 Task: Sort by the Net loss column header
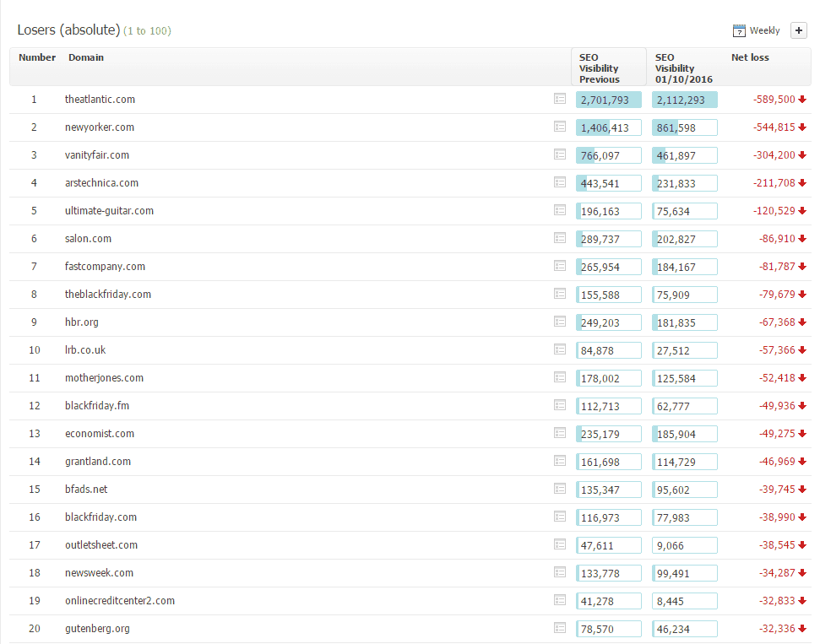[x=750, y=57]
